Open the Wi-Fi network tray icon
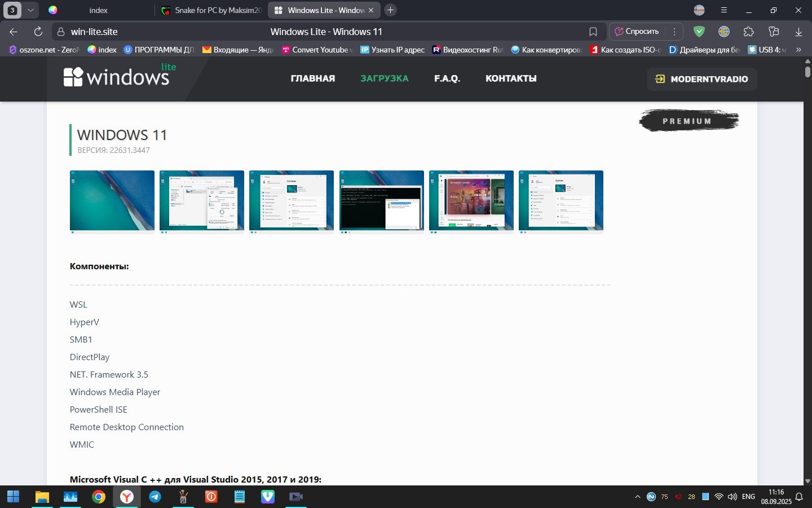812x508 pixels. [x=719, y=497]
